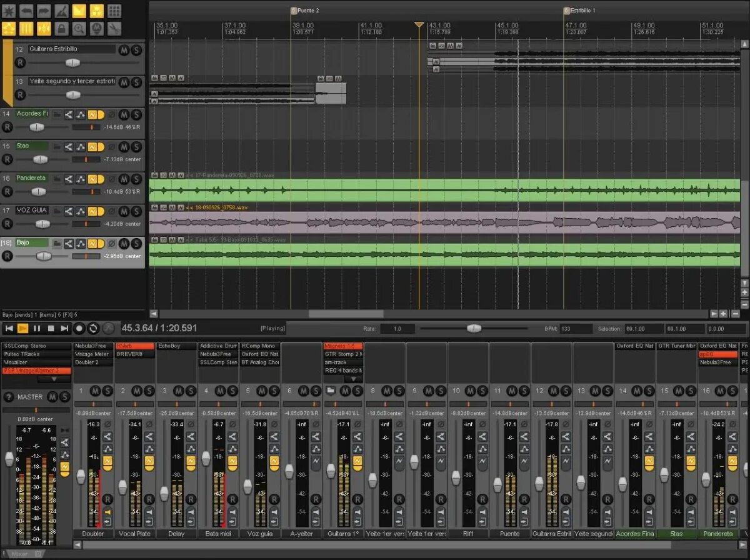Click the undo arrow in the main toolbar
The height and width of the screenshot is (560, 750).
pyautogui.click(x=26, y=11)
